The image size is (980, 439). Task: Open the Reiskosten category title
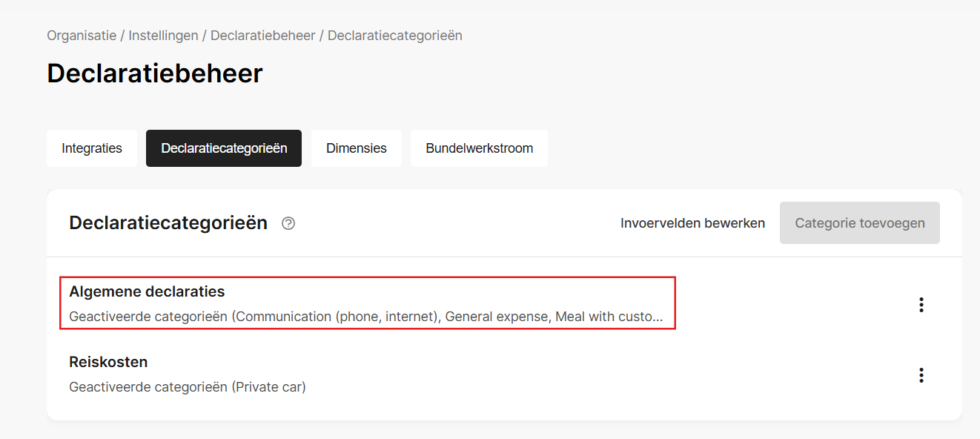pyautogui.click(x=108, y=362)
